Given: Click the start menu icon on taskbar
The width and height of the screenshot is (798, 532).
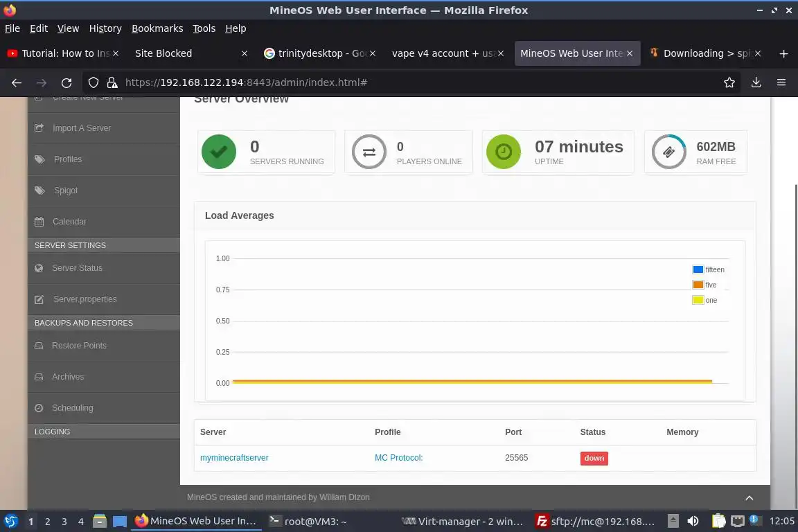Looking at the screenshot, I should (11, 521).
